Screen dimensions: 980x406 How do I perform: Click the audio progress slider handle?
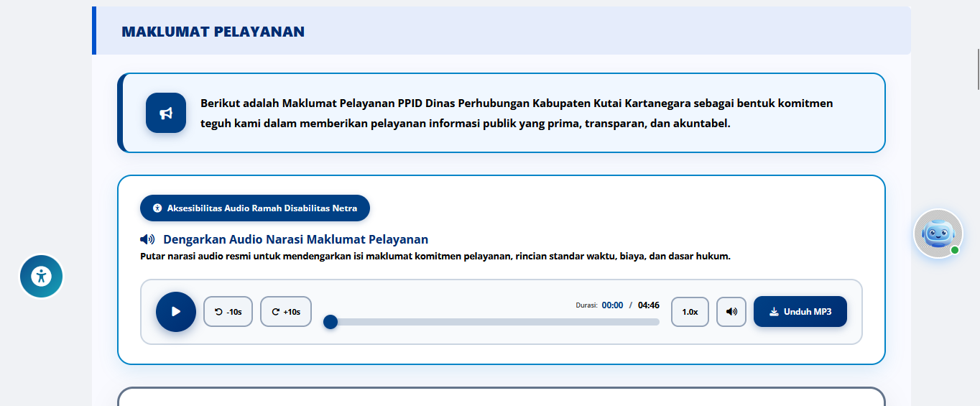330,322
